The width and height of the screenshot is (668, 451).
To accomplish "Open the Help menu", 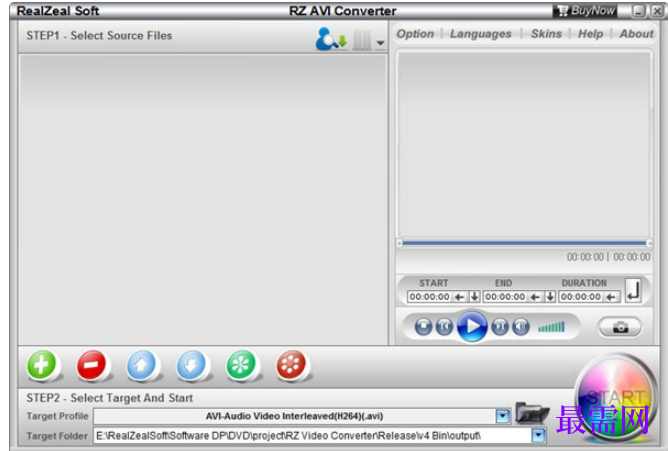I will click(x=590, y=34).
